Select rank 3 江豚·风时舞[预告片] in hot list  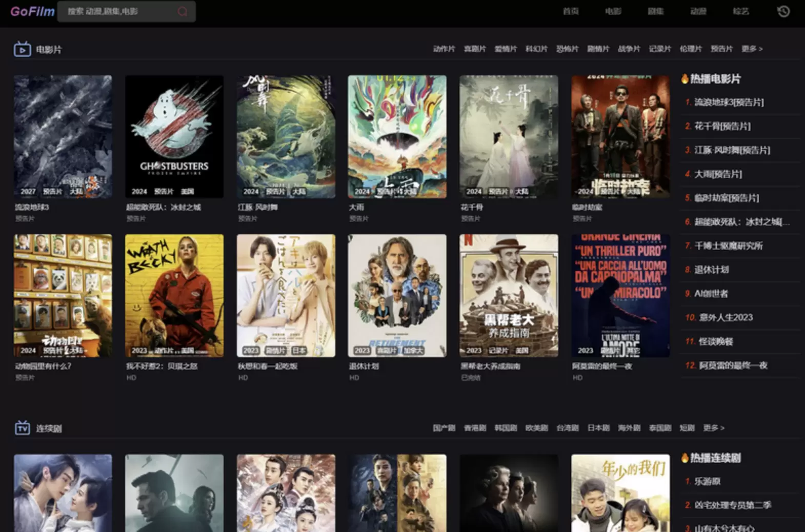coord(732,150)
